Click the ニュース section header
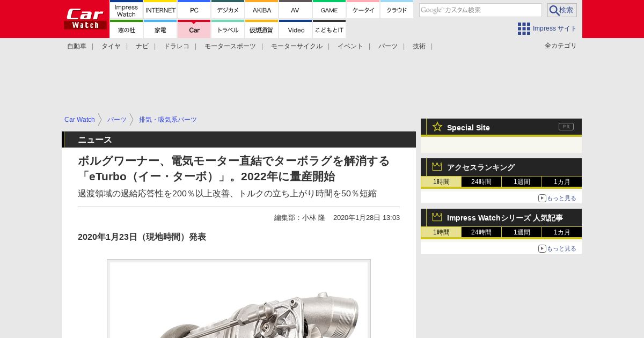644x338 pixels. point(239,139)
